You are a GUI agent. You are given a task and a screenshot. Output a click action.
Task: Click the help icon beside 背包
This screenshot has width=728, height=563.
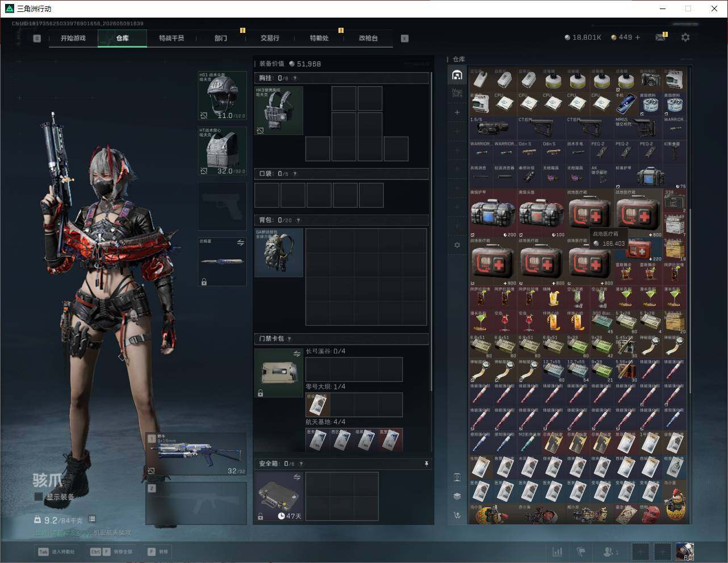(298, 220)
